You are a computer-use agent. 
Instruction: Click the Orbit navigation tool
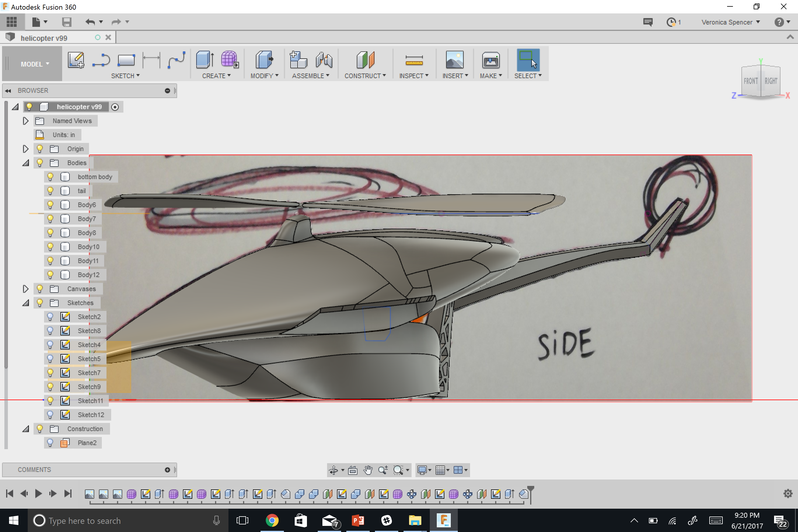point(334,470)
